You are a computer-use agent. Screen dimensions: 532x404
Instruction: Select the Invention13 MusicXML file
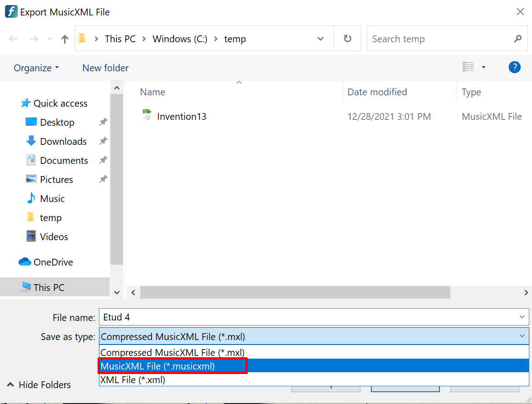[182, 117]
